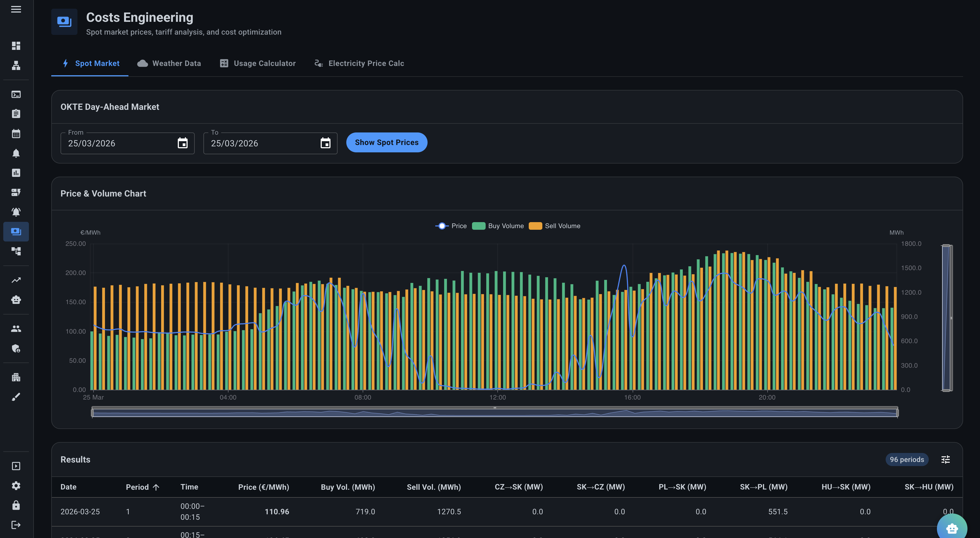Screen dimensions: 980x538
Task: Switch to the Usage Calculator tab
Action: 258,64
